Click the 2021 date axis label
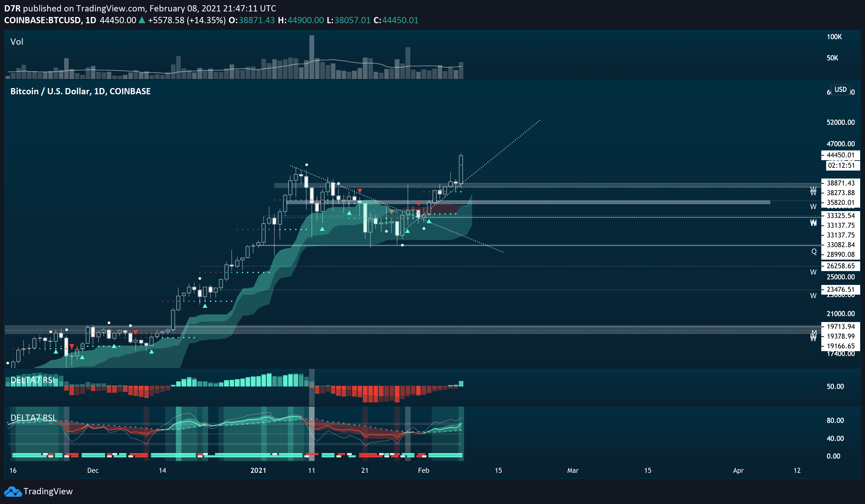The height and width of the screenshot is (504, 865). 258,470
